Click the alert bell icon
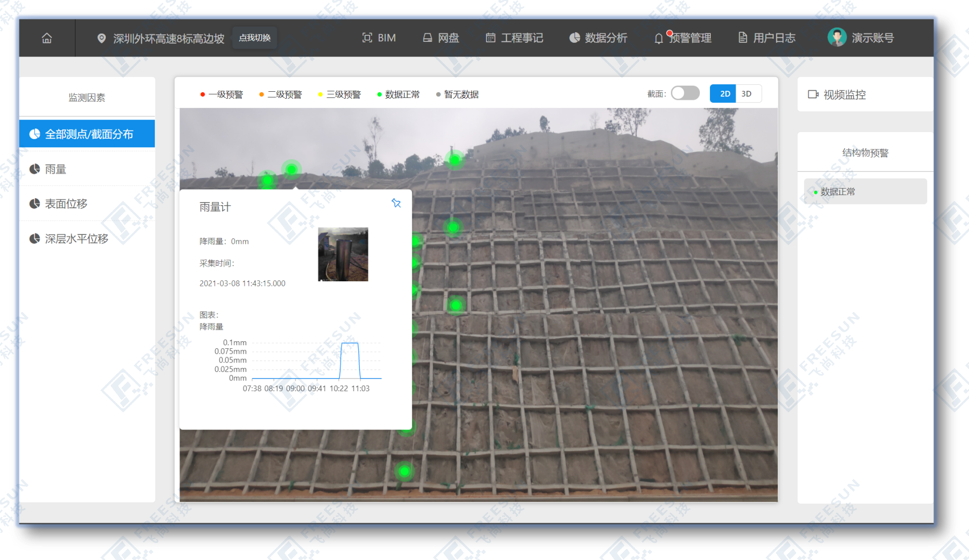This screenshot has height=560, width=969. (x=658, y=39)
